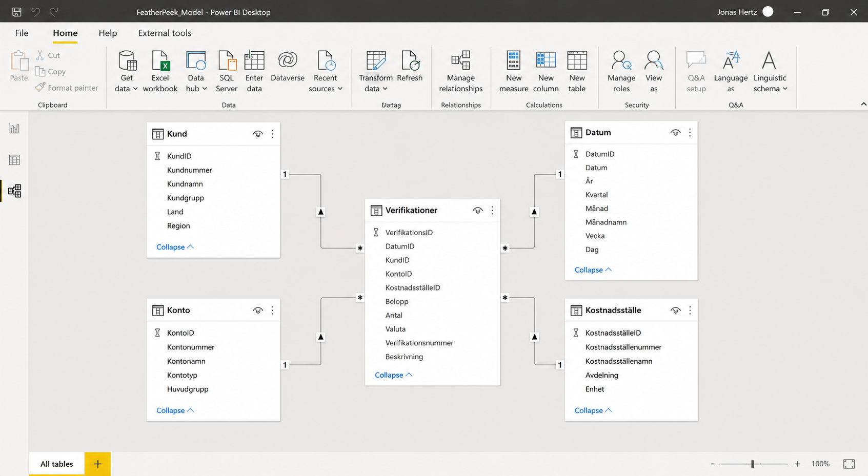
Task: Open more options for the Datum table
Action: (690, 132)
